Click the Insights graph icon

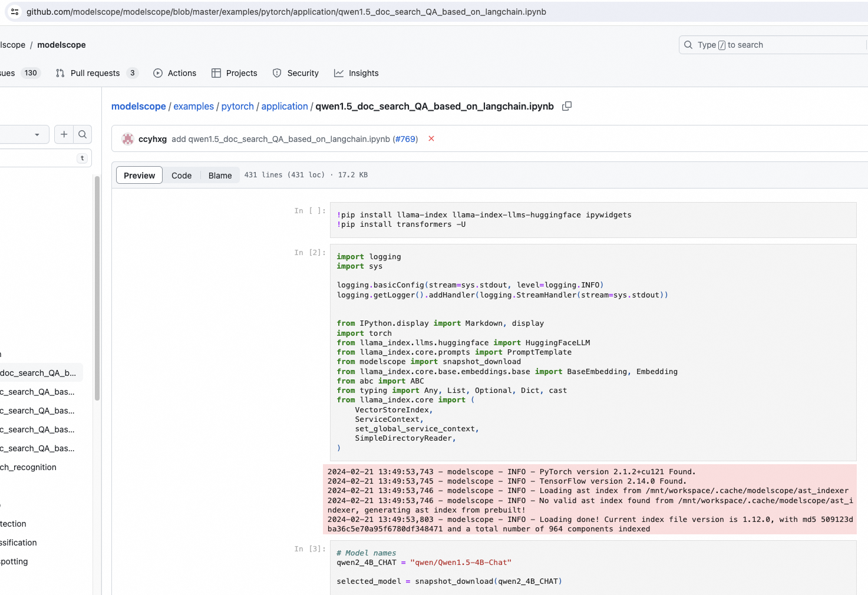point(339,73)
